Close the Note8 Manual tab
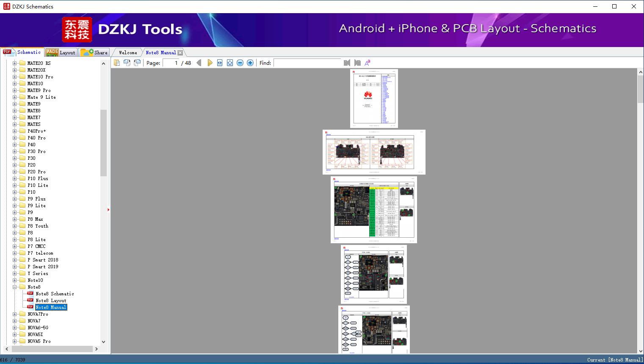The image size is (644, 364). point(180,53)
